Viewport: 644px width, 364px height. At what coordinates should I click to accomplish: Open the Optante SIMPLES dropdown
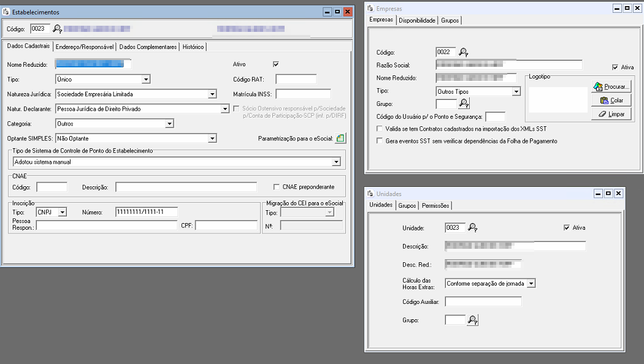click(x=212, y=138)
